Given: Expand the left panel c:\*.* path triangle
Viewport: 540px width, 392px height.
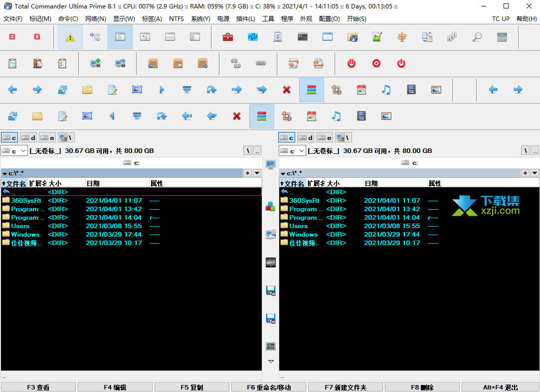Looking at the screenshot, I should pyautogui.click(x=4, y=174).
